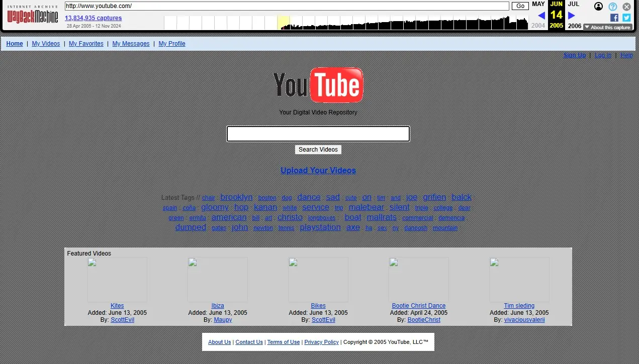Viewport: 639px width, 364px height.
Task: Click the YouTube logo
Action: (x=318, y=84)
